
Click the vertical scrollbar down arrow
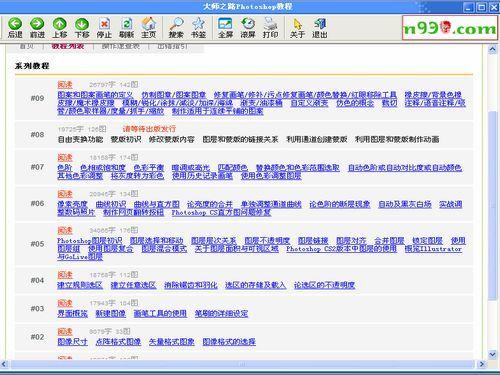click(x=492, y=354)
